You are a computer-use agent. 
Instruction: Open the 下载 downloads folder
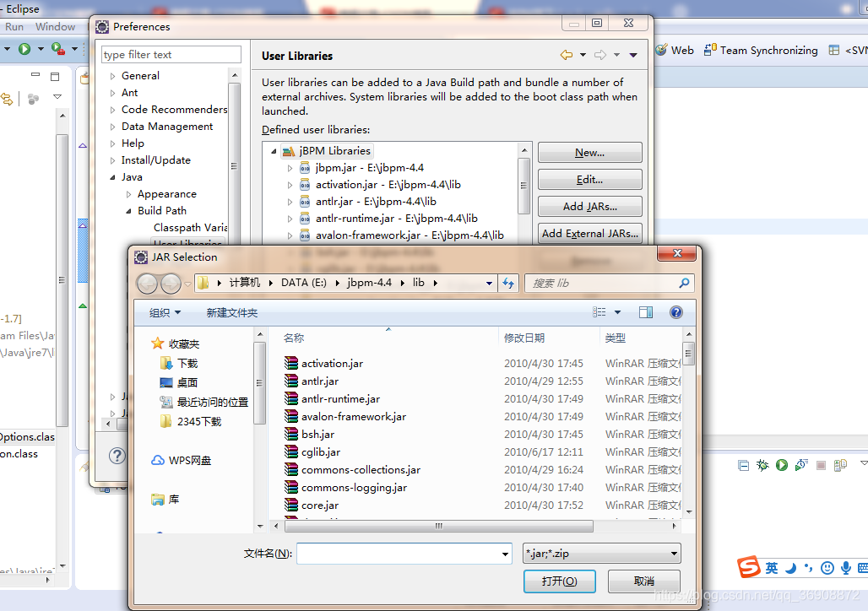(x=179, y=363)
